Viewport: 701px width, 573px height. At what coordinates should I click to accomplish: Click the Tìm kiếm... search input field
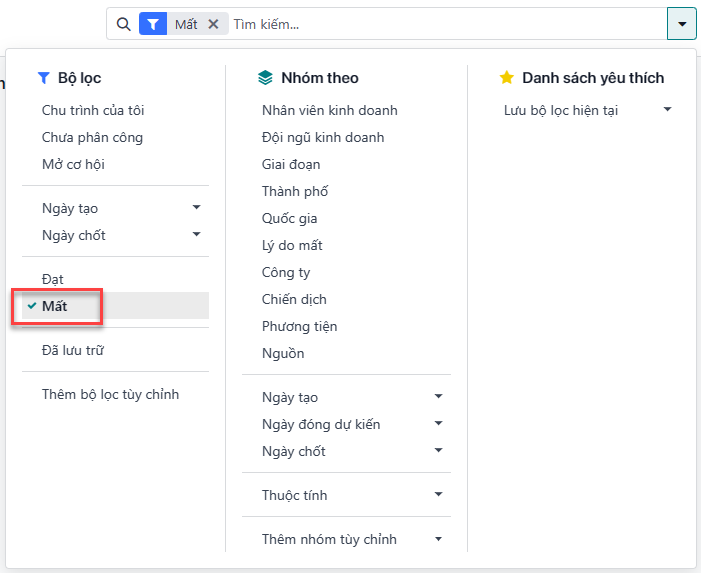pyautogui.click(x=447, y=24)
